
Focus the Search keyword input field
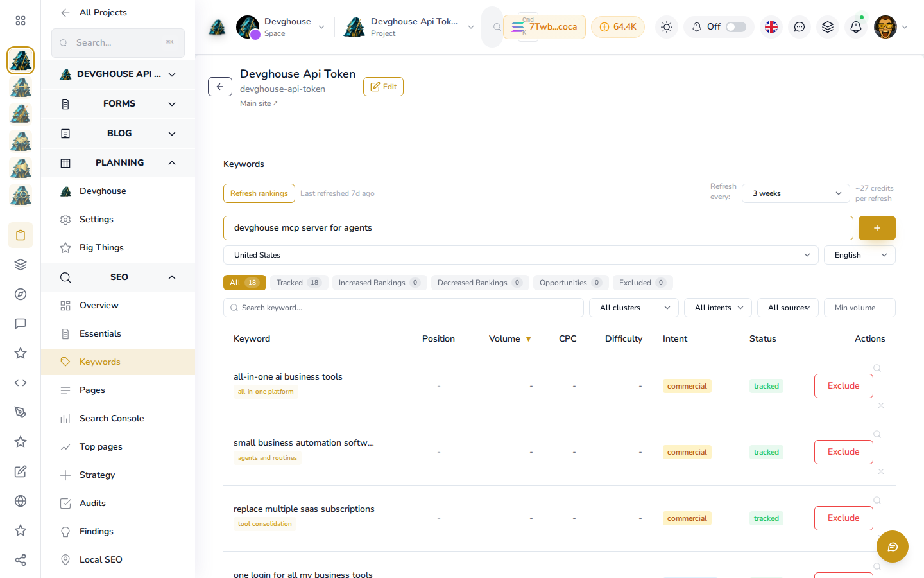pyautogui.click(x=404, y=308)
